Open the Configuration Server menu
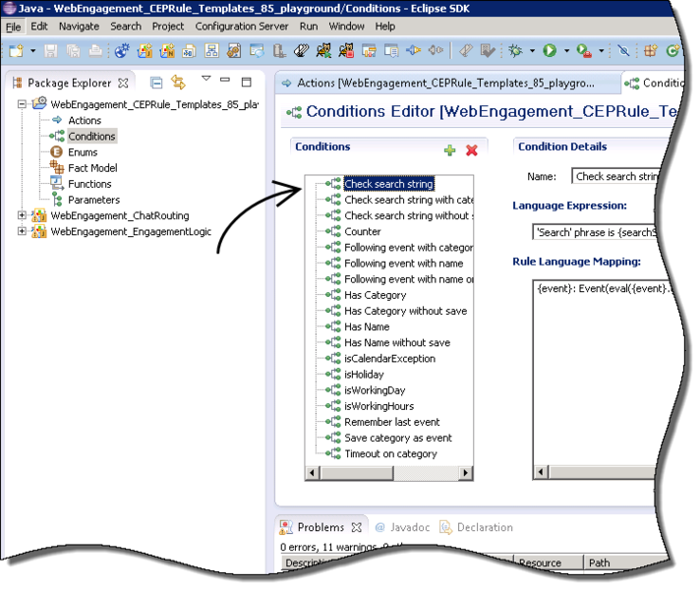Screen dimensions: 700x590 click(242, 27)
